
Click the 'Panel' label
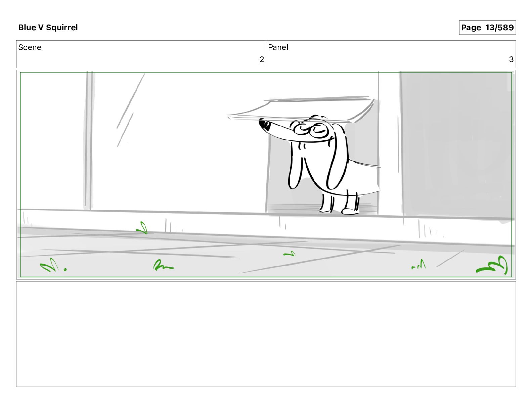pos(278,47)
